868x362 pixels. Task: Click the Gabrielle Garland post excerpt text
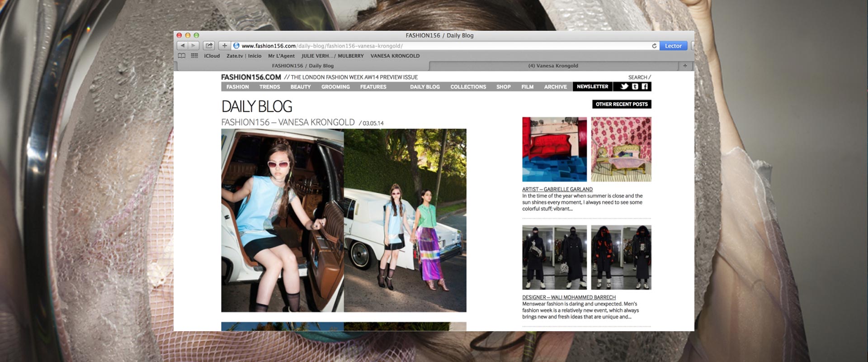582,202
